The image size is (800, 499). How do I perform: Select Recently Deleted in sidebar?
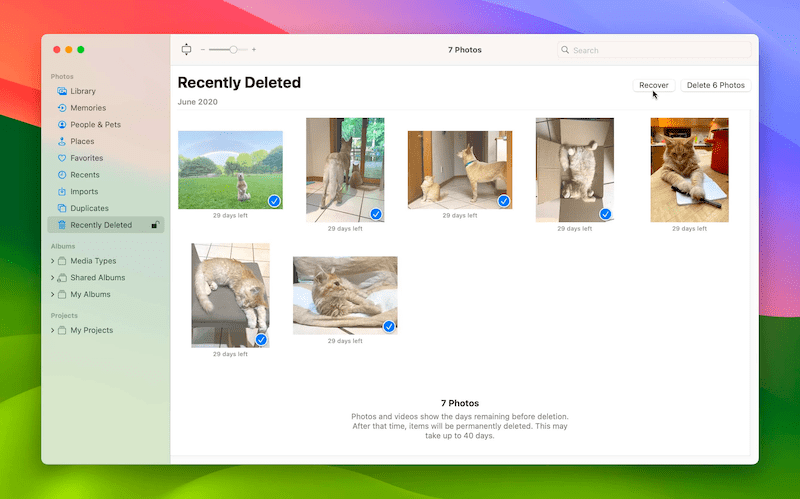click(x=106, y=225)
